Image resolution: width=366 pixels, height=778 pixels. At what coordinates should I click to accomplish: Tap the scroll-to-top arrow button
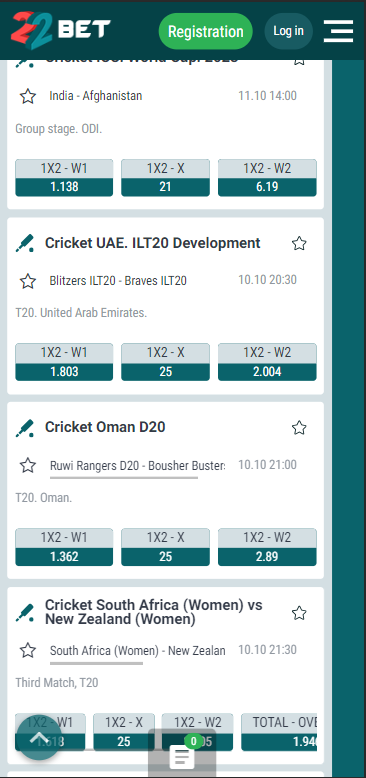[x=39, y=738]
